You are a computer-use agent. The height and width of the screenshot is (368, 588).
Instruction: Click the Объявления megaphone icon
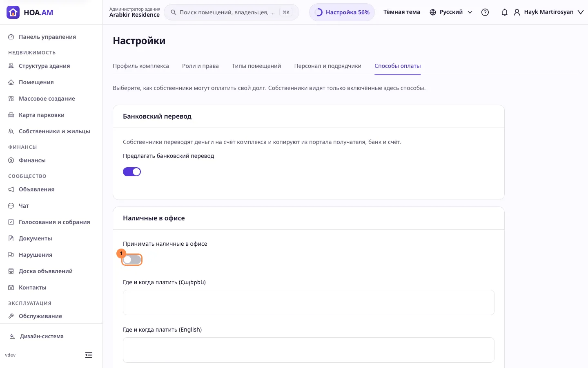coord(11,189)
